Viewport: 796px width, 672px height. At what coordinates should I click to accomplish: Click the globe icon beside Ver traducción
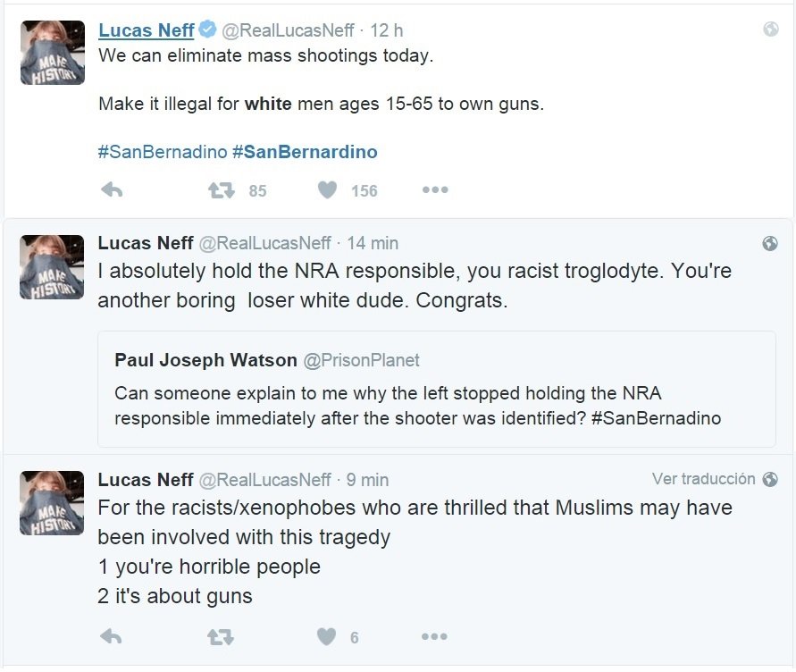click(770, 479)
